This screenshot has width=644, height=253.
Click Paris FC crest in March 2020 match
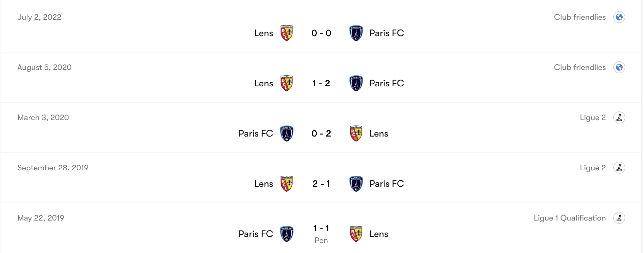(x=287, y=134)
